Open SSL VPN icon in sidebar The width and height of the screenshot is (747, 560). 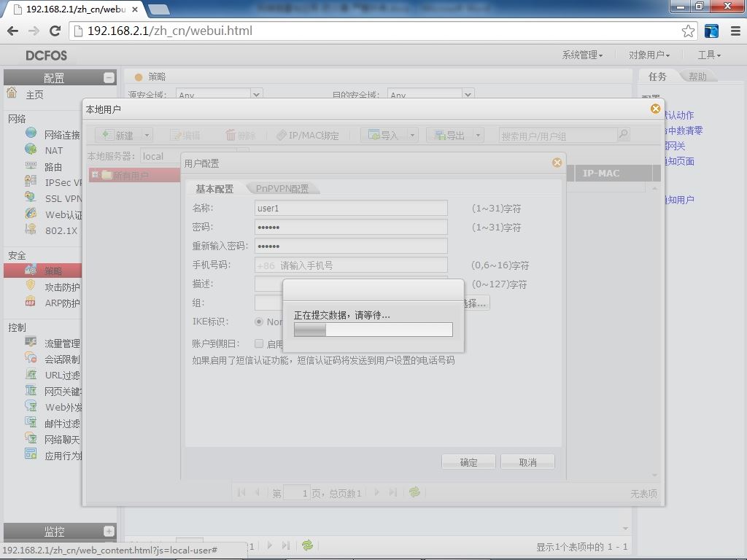[x=31, y=197]
